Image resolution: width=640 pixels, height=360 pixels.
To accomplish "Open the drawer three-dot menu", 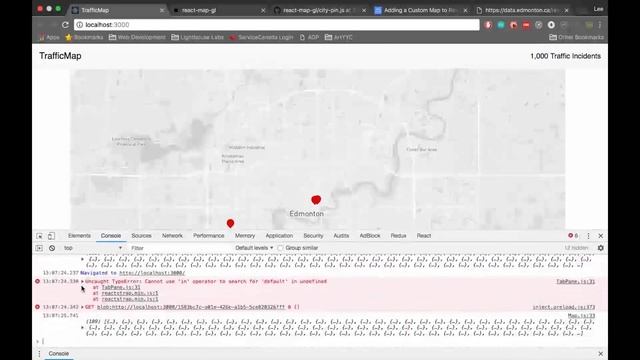I will [x=39, y=354].
